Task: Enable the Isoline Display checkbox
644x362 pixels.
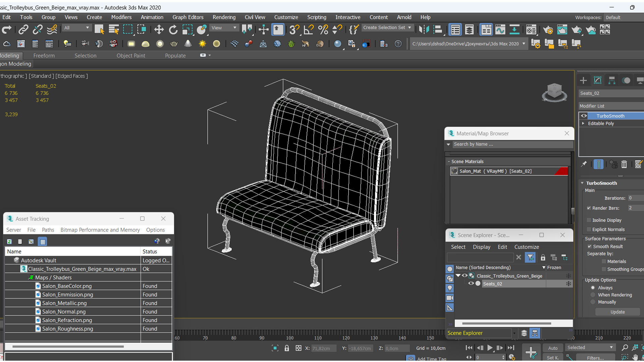Action: tap(589, 220)
